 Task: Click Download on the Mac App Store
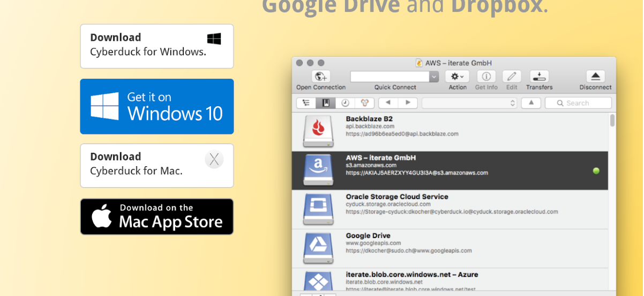coord(156,217)
